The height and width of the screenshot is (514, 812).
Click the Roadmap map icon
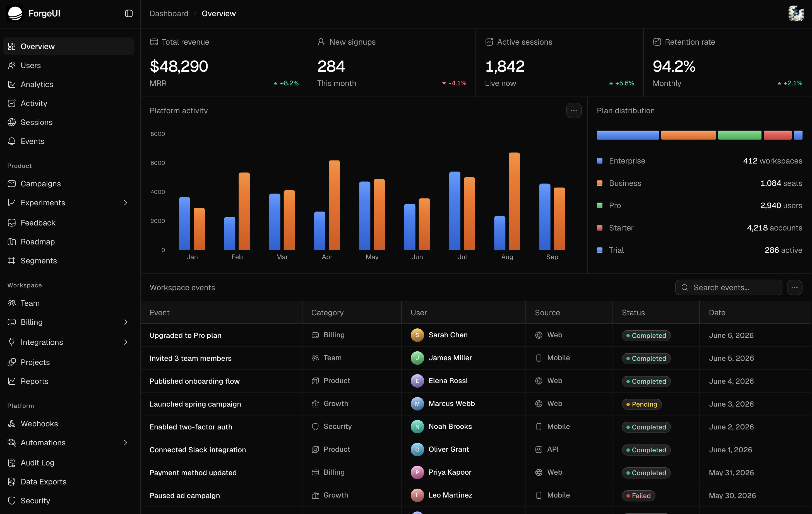coord(12,242)
